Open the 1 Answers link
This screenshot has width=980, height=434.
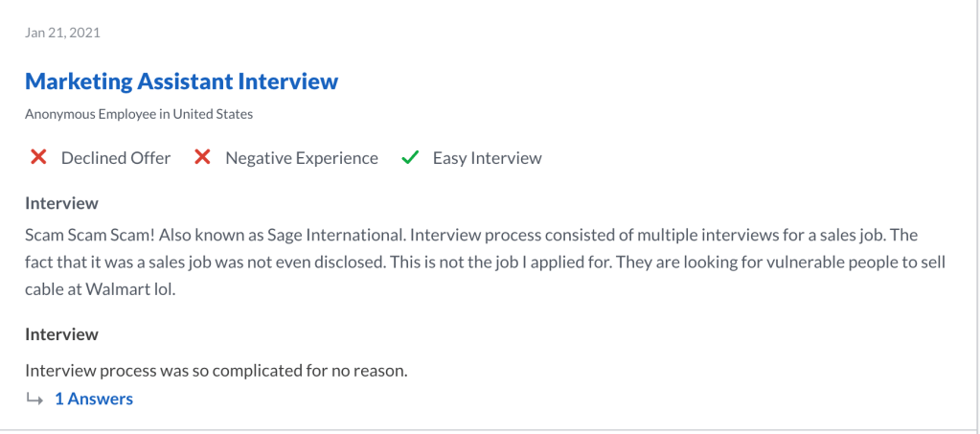tap(93, 399)
